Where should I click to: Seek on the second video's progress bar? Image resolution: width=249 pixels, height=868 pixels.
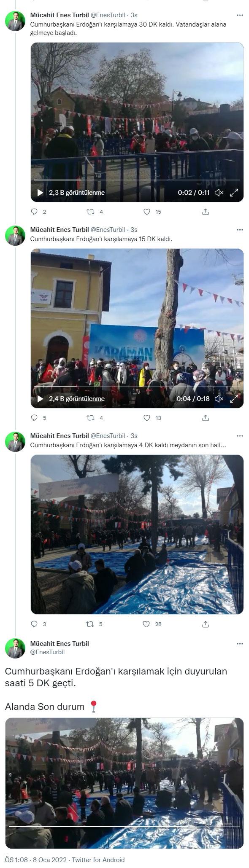point(137,386)
